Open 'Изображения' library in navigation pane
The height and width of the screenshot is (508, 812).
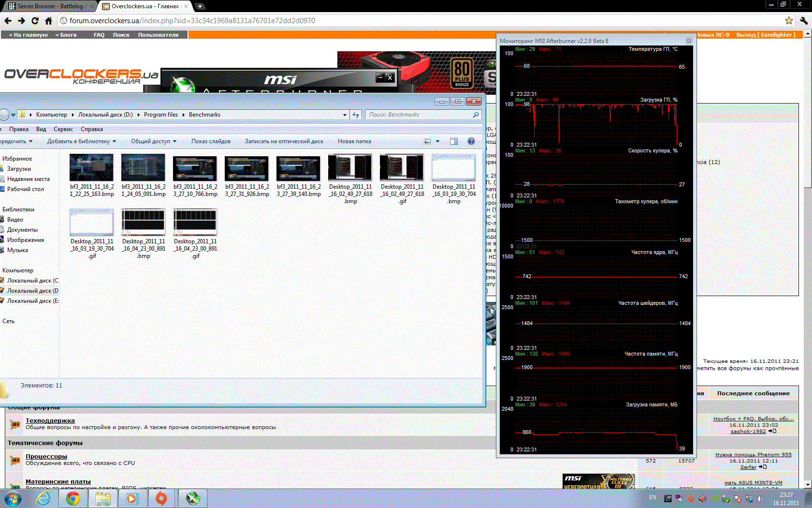[x=25, y=240]
